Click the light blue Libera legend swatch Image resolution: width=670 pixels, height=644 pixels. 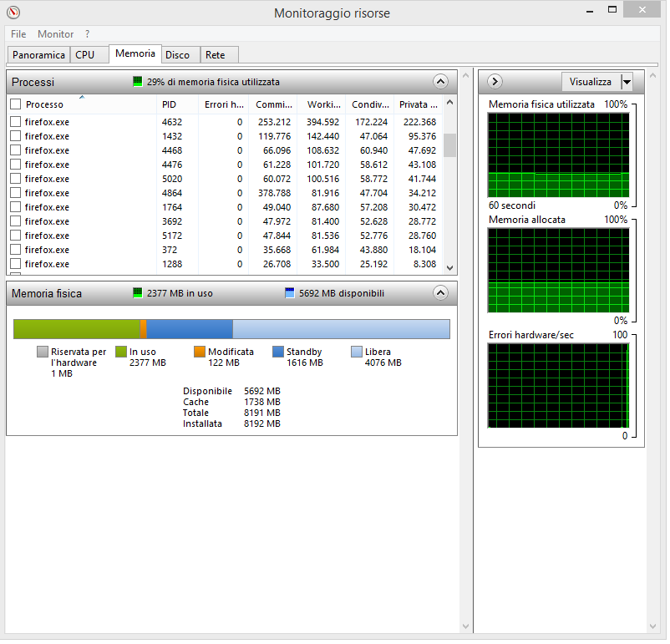358,353
